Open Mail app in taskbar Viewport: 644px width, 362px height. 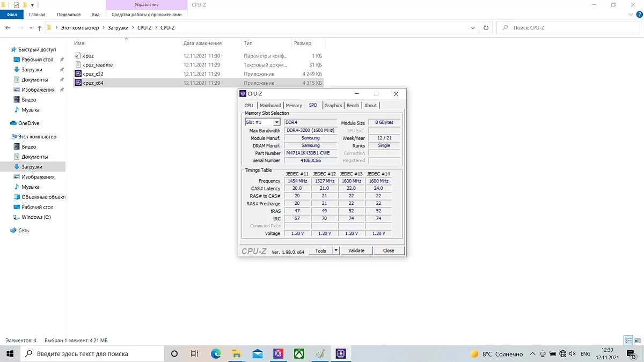point(258,354)
